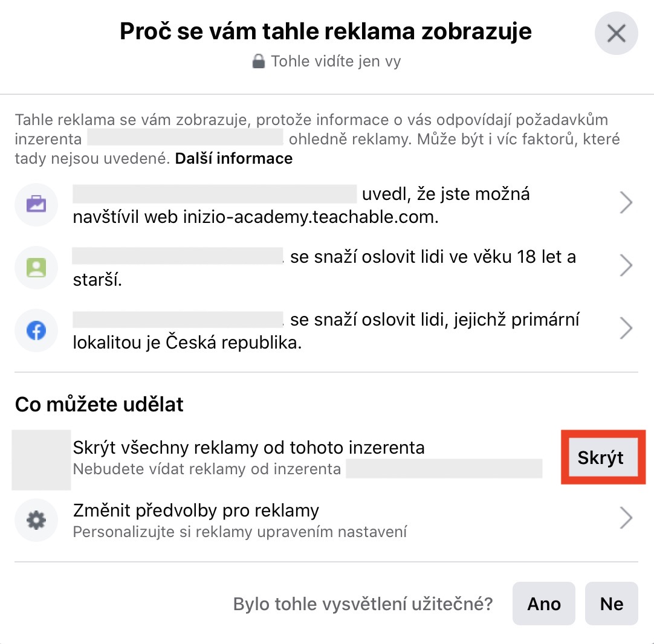Expand the Česká republika location reason
Screen dimensions: 654x644
pyautogui.click(x=626, y=330)
